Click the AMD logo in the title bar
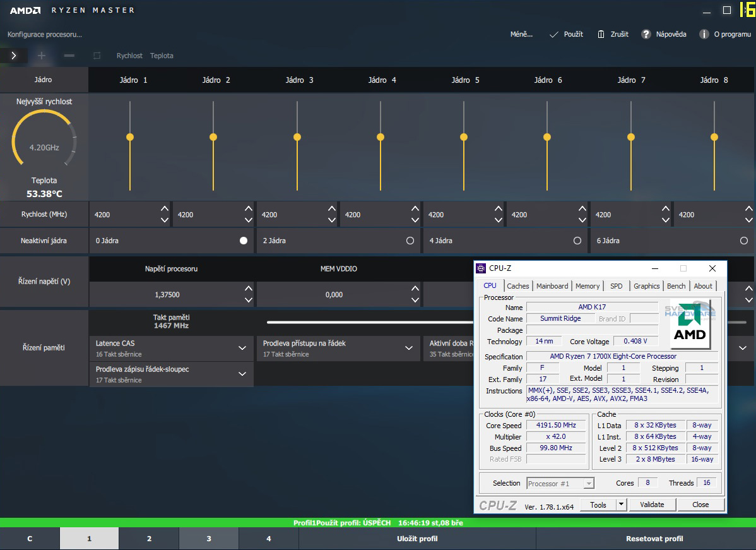Screen dimensions: 756x550 tap(25, 9)
